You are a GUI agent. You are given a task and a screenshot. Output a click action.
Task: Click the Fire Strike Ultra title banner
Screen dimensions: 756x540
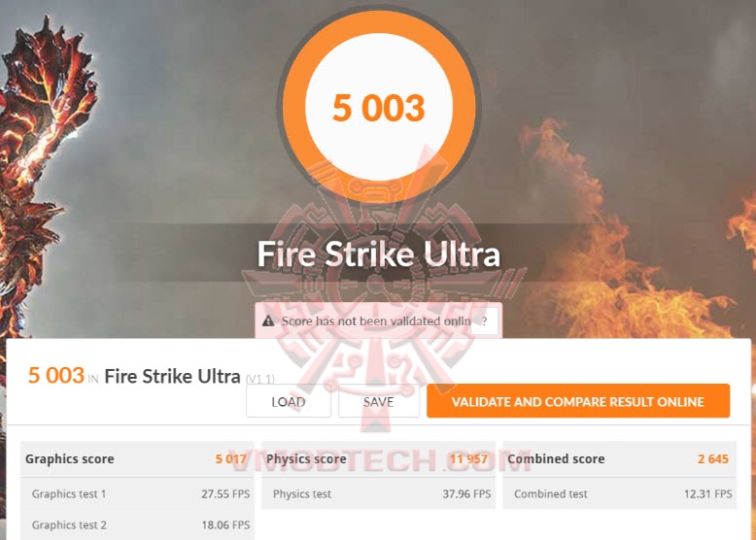click(x=379, y=253)
